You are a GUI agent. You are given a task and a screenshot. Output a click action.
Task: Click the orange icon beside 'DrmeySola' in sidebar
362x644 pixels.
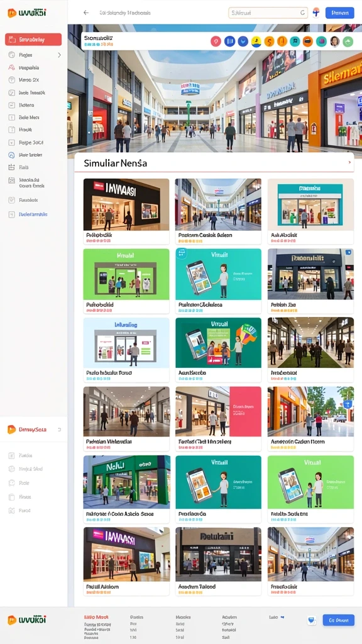(11, 430)
